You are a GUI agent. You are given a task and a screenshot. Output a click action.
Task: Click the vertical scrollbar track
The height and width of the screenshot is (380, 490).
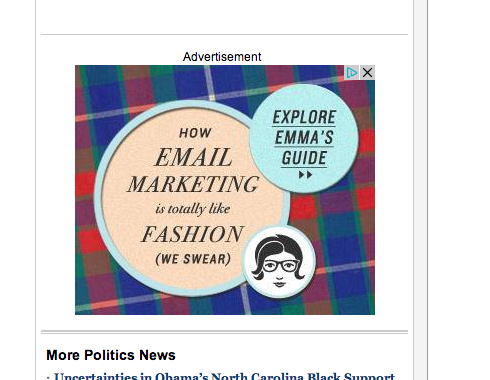[x=420, y=190]
